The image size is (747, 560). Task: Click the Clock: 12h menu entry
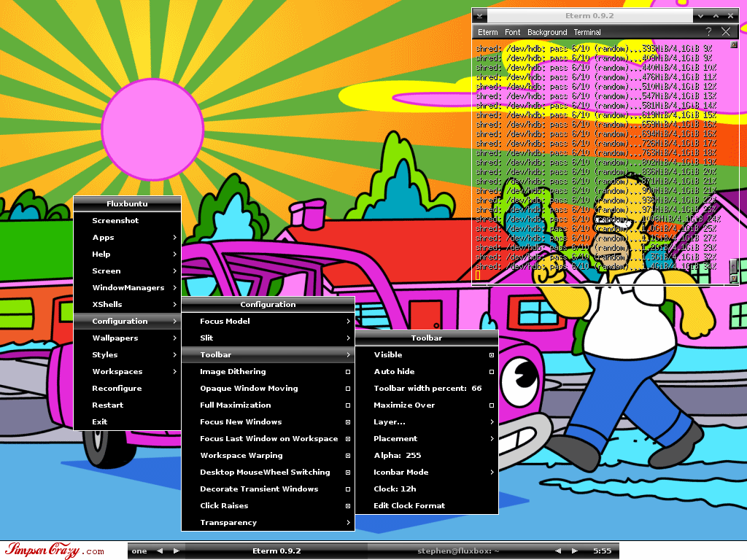426,489
